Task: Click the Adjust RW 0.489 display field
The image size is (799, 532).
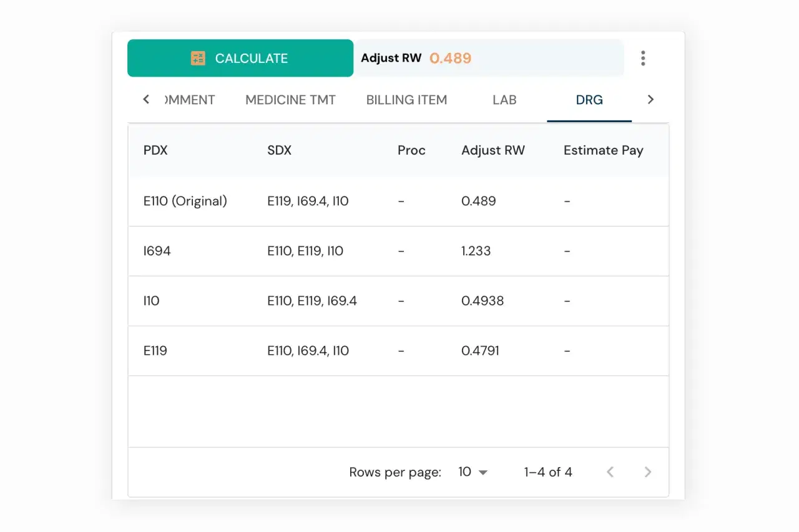Action: point(488,59)
